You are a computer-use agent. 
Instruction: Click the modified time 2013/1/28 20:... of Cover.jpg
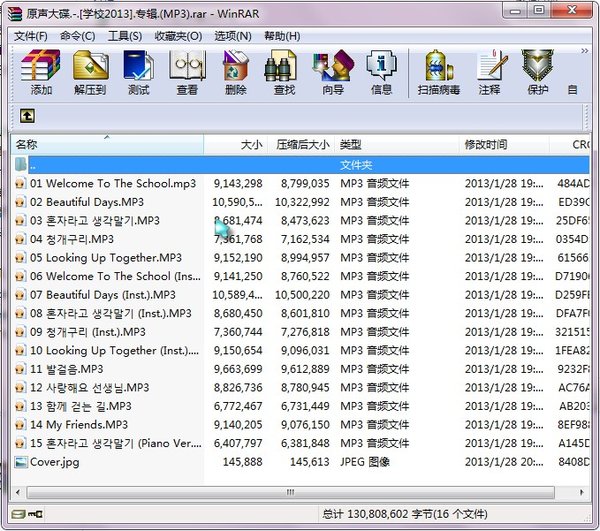[x=504, y=462]
